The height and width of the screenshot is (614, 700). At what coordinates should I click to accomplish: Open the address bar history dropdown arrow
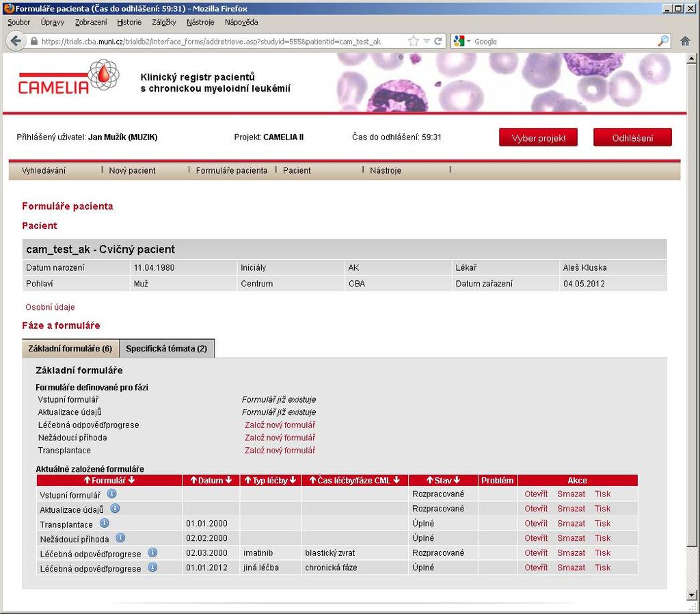click(427, 41)
